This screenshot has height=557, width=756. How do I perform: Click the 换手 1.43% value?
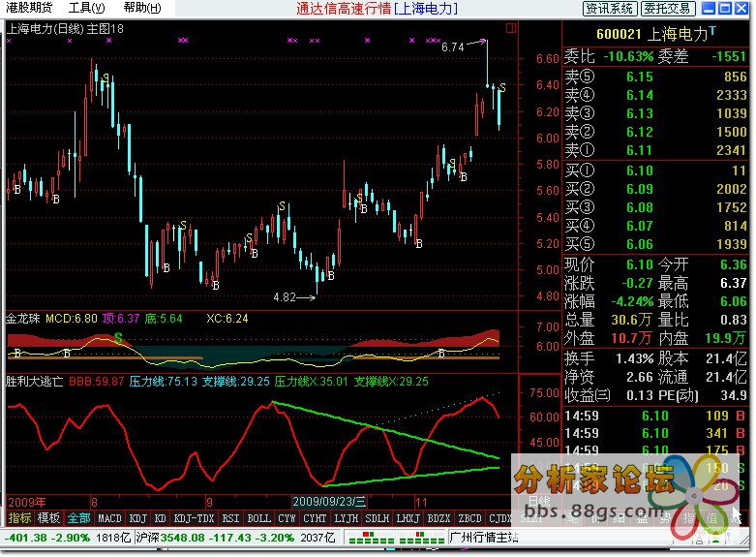(634, 358)
